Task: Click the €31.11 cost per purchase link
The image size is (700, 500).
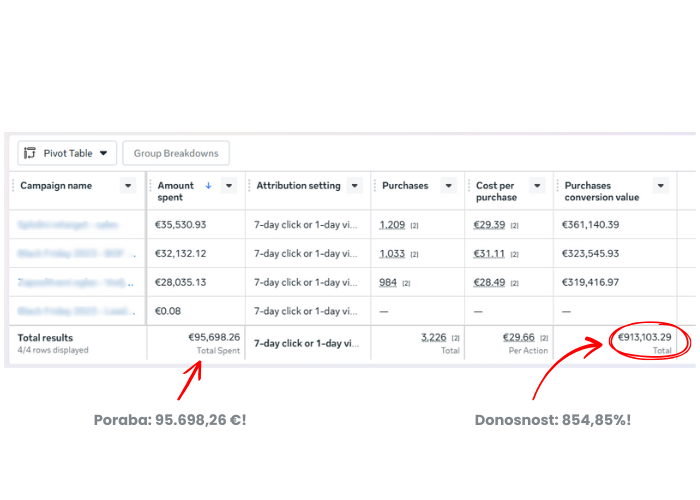Action: (489, 254)
